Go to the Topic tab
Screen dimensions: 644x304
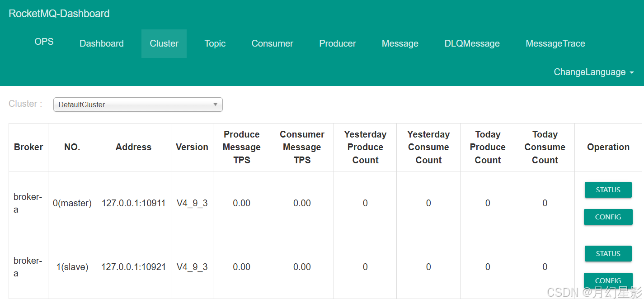[x=215, y=43]
